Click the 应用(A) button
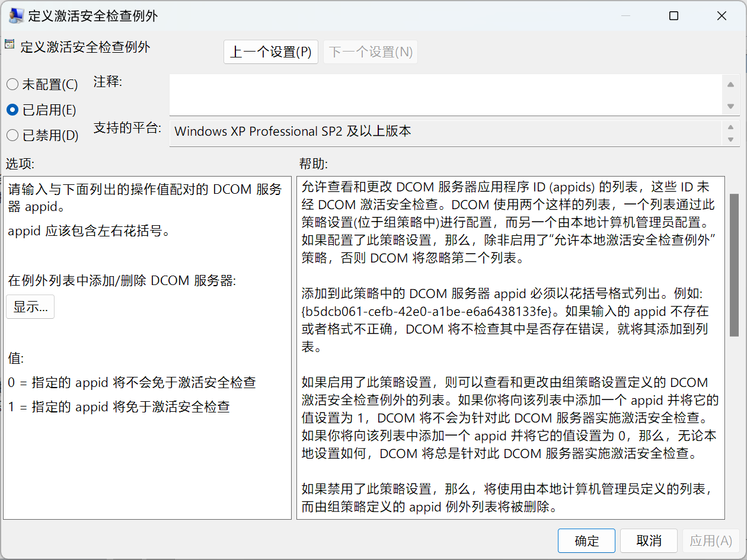This screenshot has height=560, width=747. [x=711, y=541]
